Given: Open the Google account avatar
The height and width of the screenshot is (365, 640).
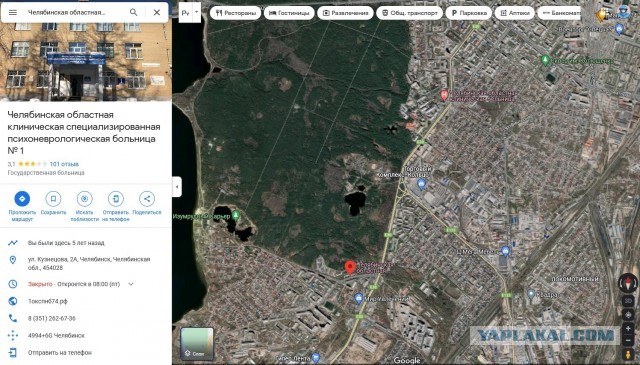Looking at the screenshot, I should point(623,12).
